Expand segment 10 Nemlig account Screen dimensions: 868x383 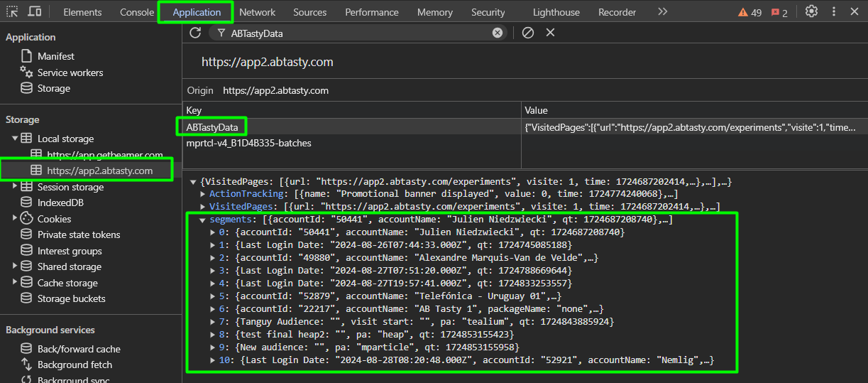pyautogui.click(x=214, y=361)
